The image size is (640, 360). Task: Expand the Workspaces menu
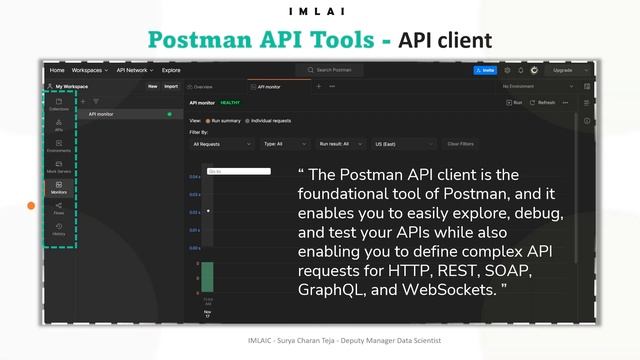coord(90,70)
